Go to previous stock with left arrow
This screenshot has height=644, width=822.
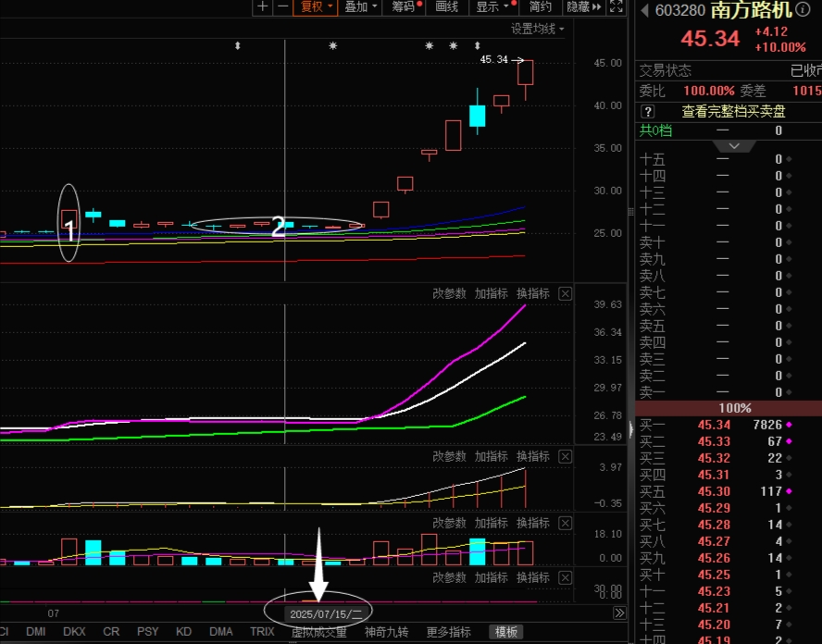coord(644,10)
